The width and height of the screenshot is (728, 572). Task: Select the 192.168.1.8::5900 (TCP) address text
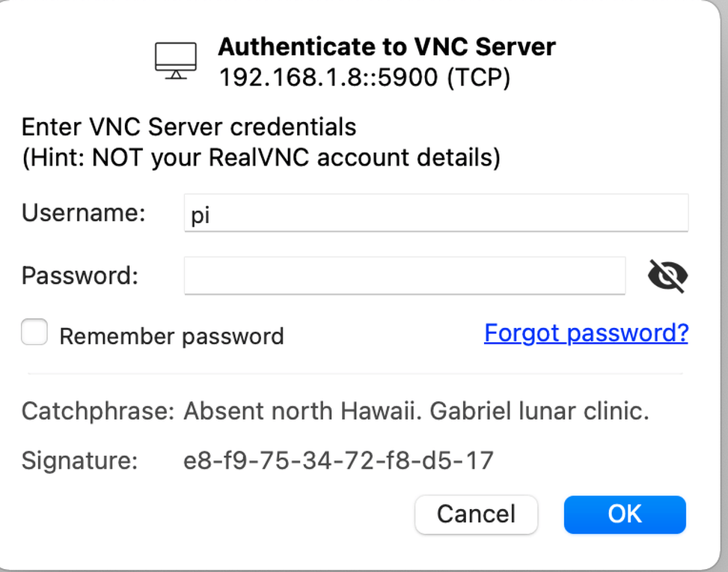click(x=364, y=77)
